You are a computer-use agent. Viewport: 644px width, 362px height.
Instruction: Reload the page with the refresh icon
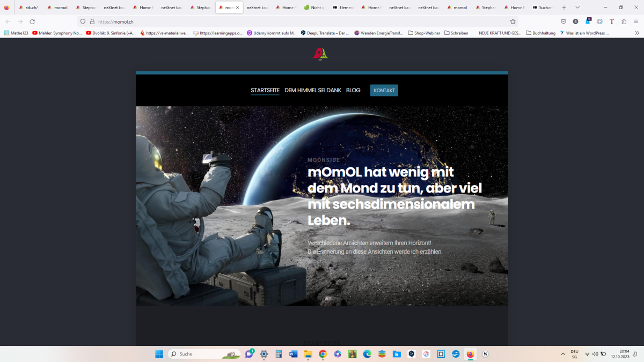(32, 21)
